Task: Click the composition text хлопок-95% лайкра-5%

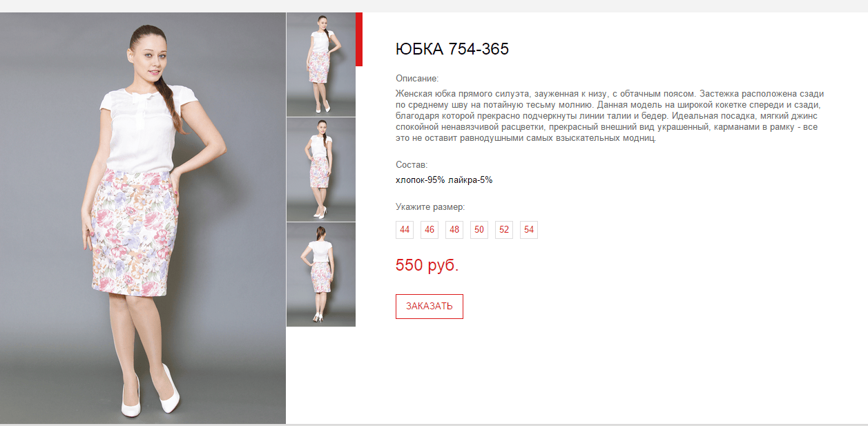Action: [444, 180]
